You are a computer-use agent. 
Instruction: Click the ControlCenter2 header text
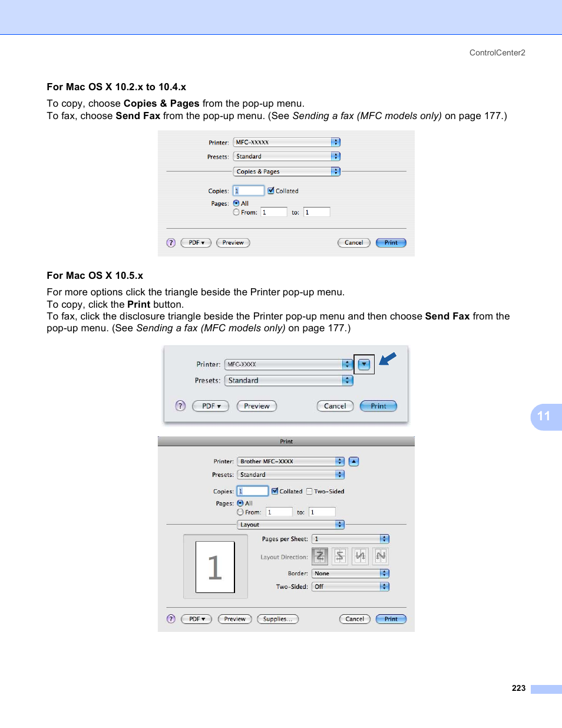pyautogui.click(x=497, y=52)
